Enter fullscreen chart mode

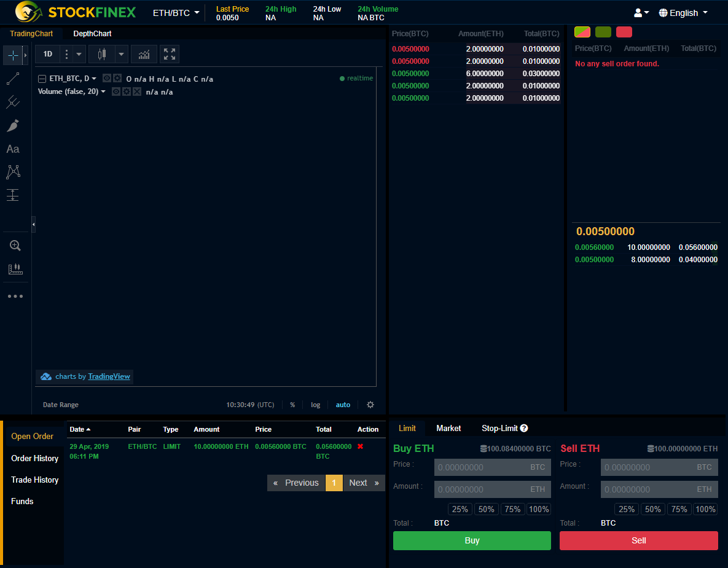tap(169, 54)
